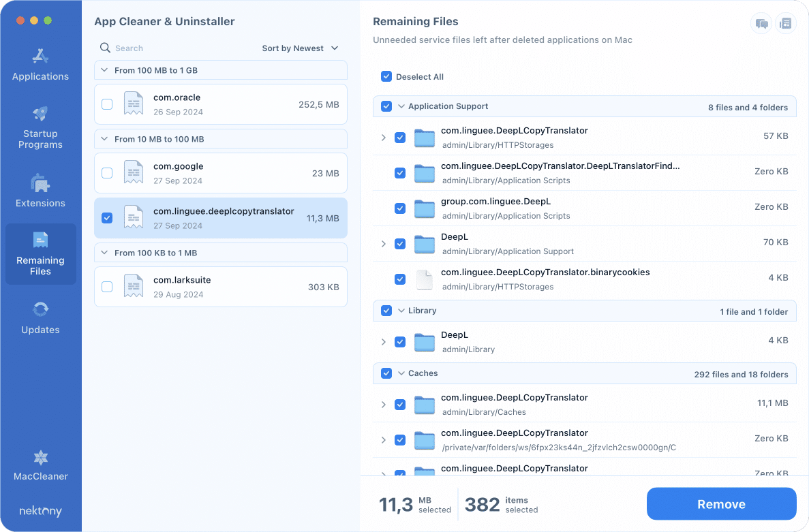Click com.google file icon

134,172
